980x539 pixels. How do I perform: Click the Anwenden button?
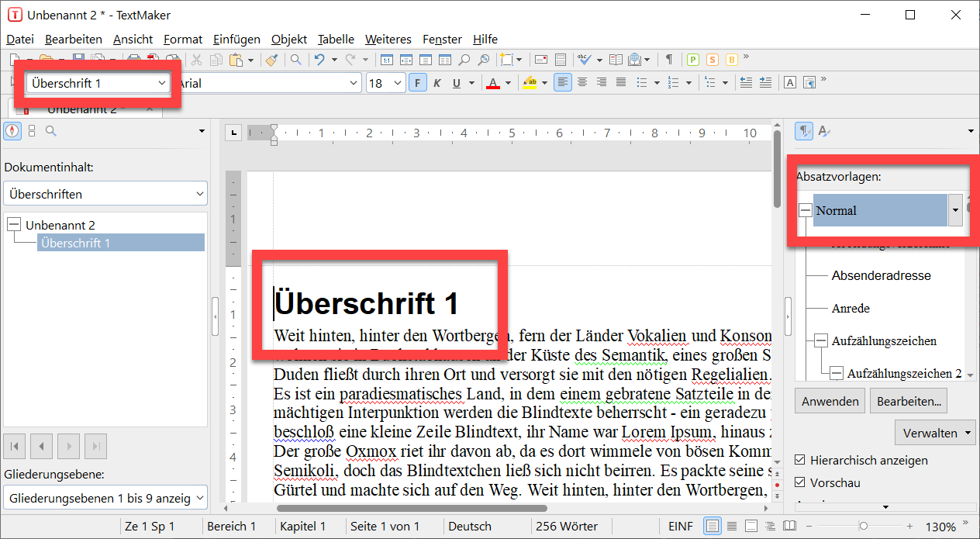(x=830, y=401)
